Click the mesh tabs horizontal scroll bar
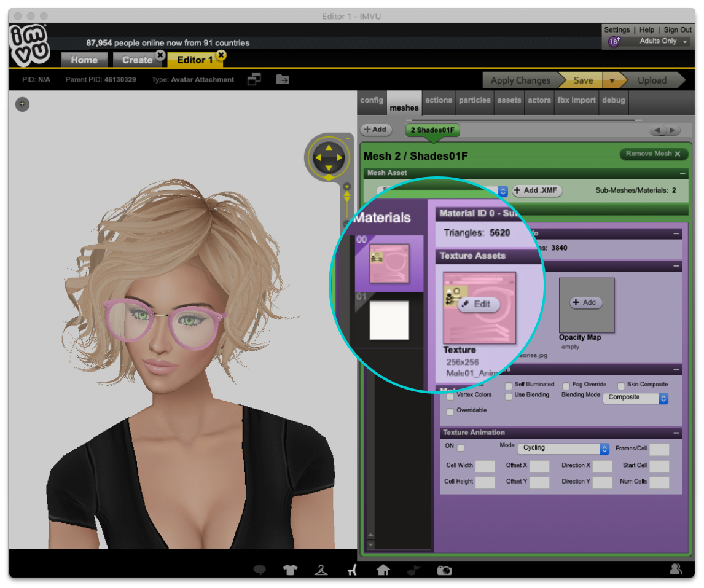This screenshot has height=588, width=704. [x=523, y=120]
